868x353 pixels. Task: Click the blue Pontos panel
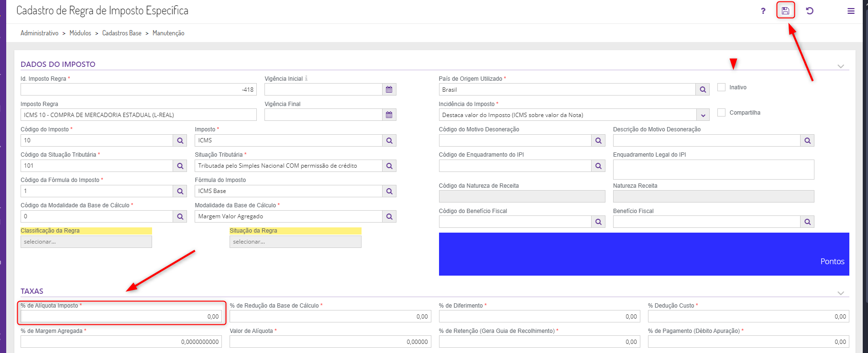pos(644,254)
